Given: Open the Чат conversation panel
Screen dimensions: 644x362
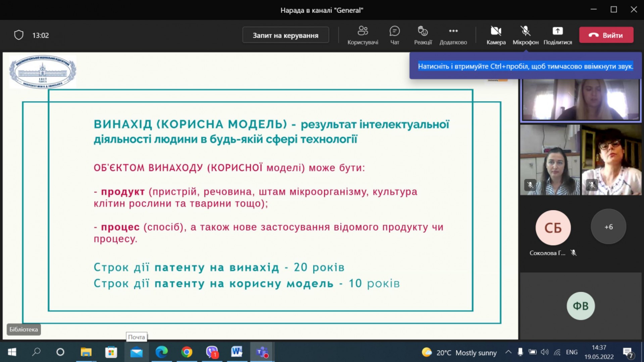Looking at the screenshot, I should pos(394,35).
